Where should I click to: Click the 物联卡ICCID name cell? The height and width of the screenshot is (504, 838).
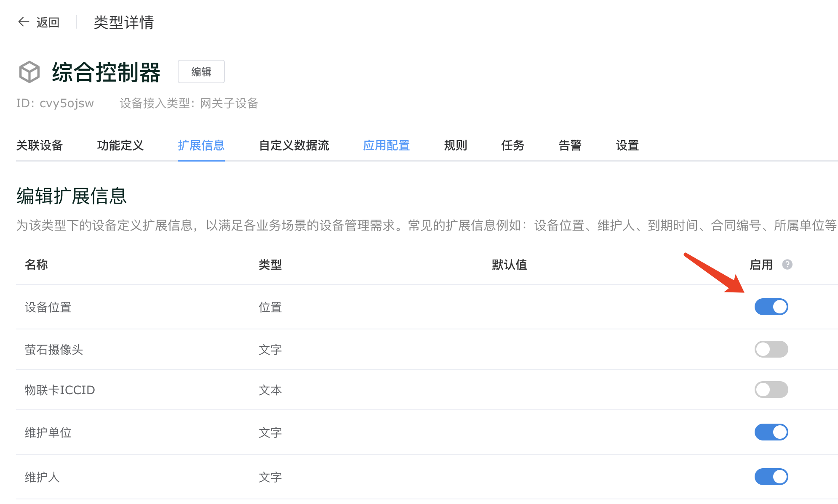click(60, 390)
